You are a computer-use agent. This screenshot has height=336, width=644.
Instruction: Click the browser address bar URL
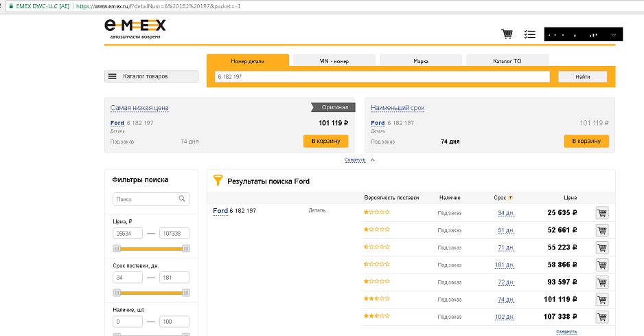(159, 6)
